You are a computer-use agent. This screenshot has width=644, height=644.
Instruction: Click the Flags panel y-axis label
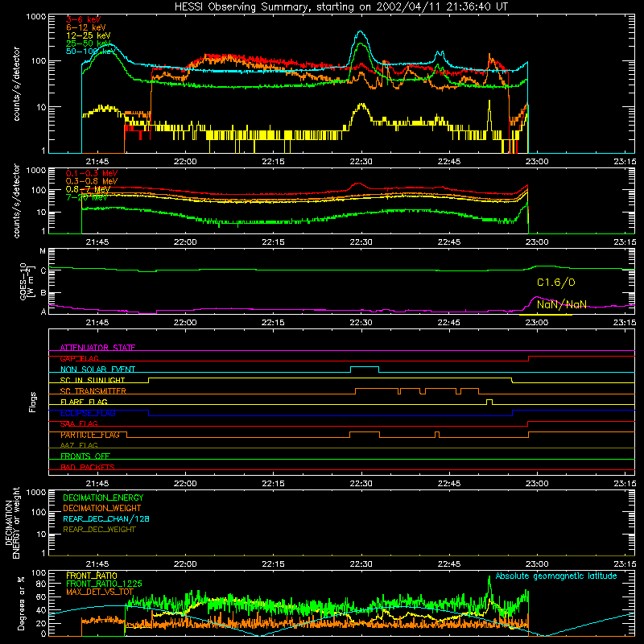click(32, 402)
